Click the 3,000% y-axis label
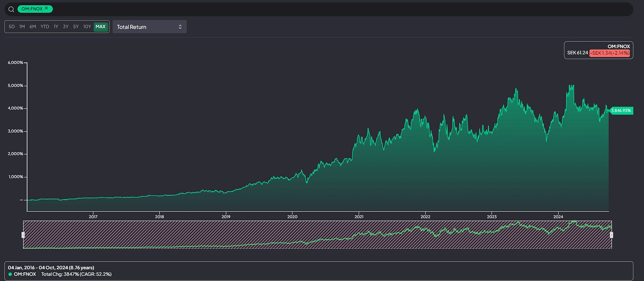Image resolution: width=644 pixels, height=281 pixels. tap(15, 131)
